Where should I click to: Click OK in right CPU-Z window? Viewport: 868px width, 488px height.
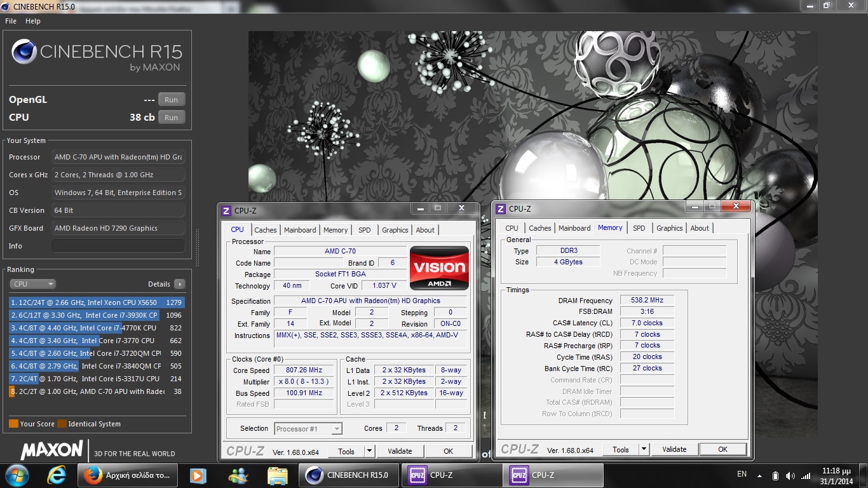click(722, 449)
